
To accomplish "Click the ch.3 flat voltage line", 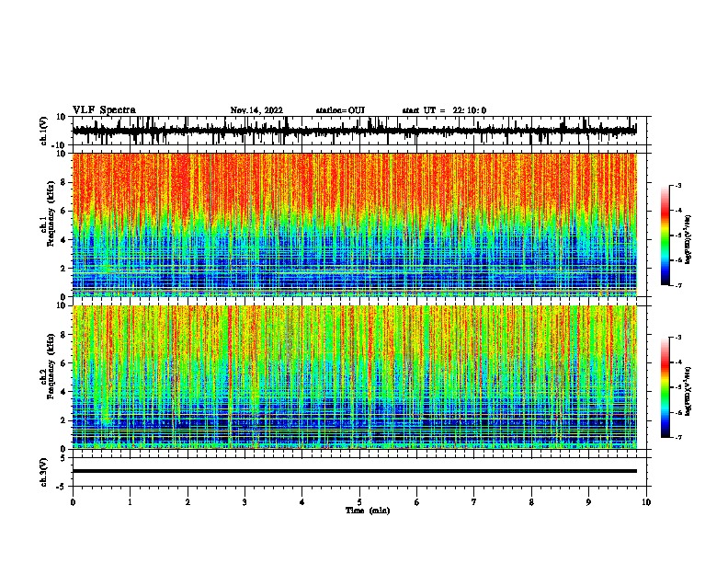I will click(354, 471).
